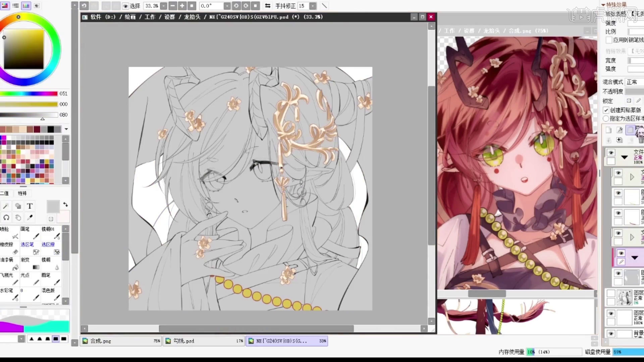Screen dimensions: 644x362
Task: Open the 混合模式 blend mode dropdown
Action: 635,82
